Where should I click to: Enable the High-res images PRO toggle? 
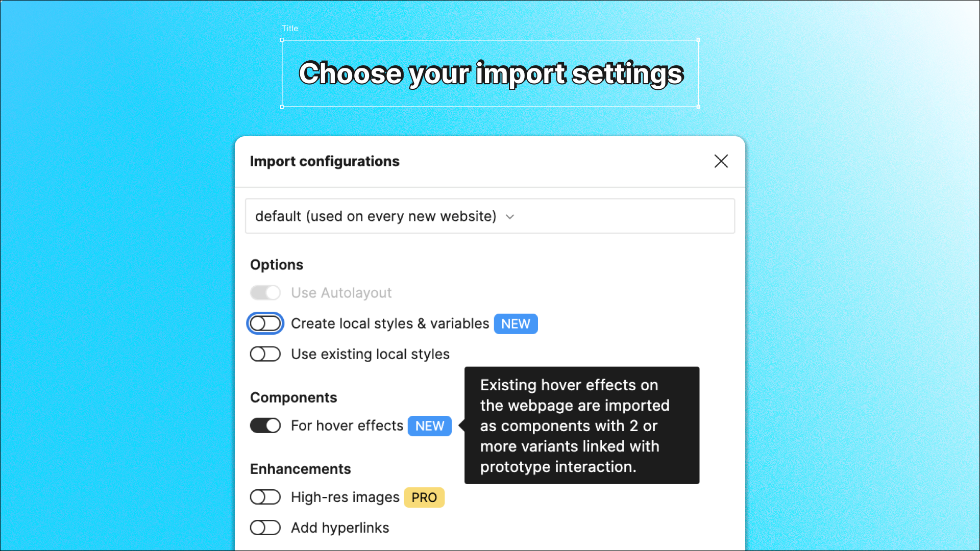(x=265, y=497)
